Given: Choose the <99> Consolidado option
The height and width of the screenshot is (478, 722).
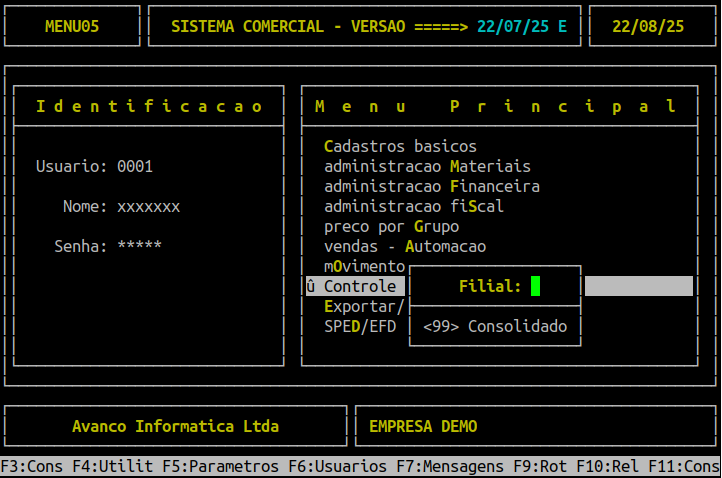Looking at the screenshot, I should 495,327.
